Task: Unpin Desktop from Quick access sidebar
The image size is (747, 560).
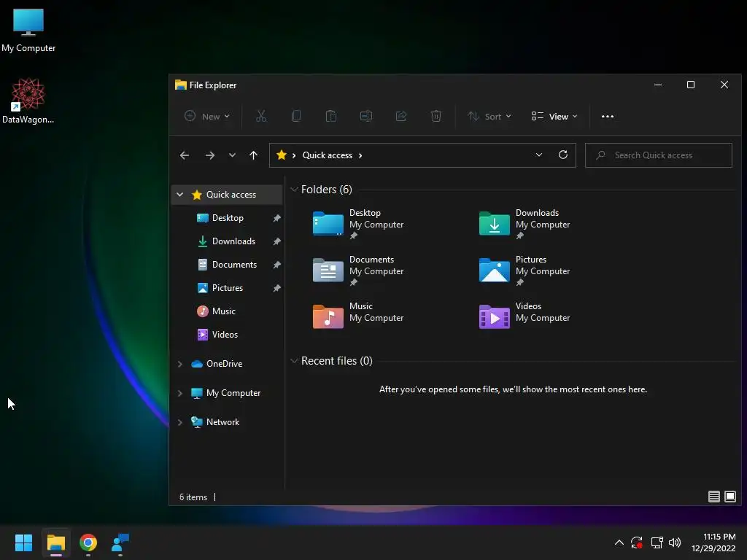Action: (276, 218)
